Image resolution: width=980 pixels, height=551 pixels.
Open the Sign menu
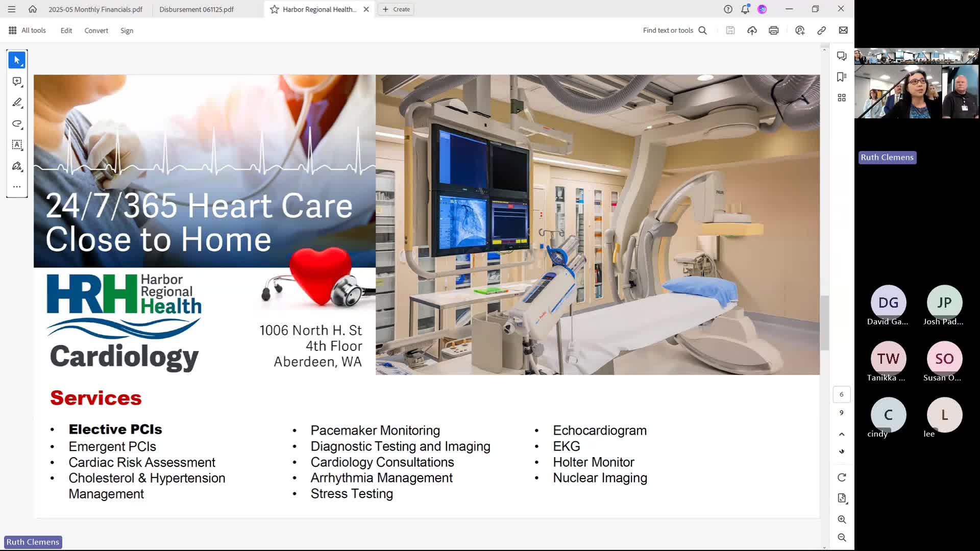coord(127,31)
